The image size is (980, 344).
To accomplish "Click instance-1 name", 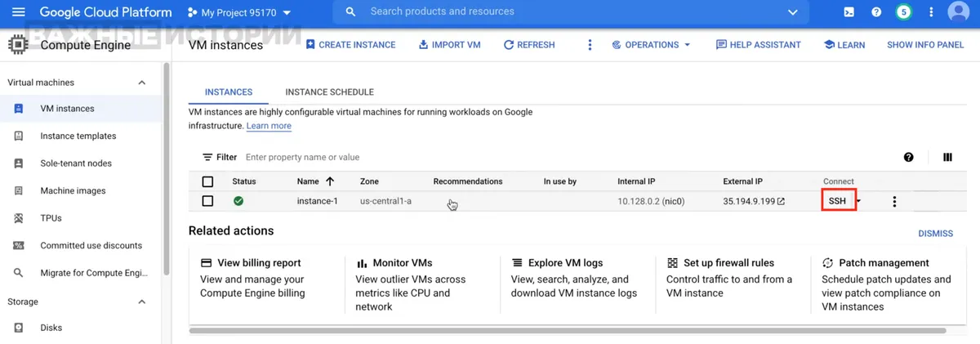I will tap(317, 201).
